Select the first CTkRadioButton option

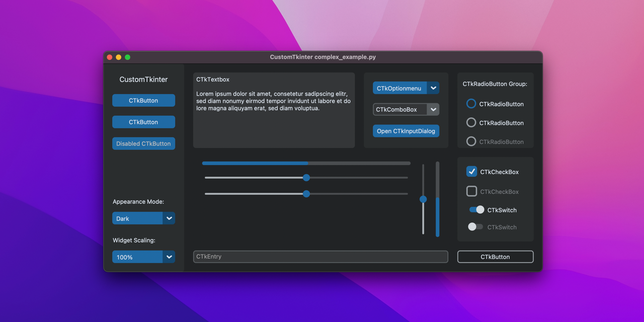point(471,103)
